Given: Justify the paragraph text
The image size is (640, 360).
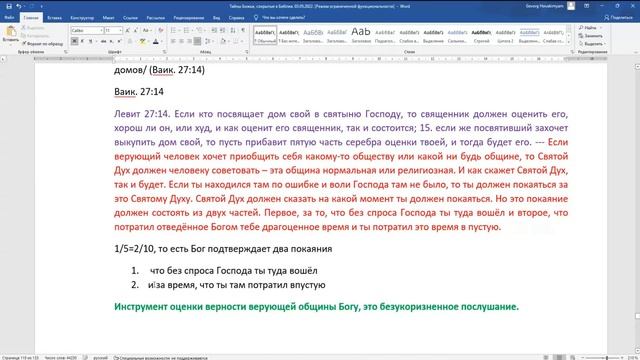Looking at the screenshot, I should 198,41.
